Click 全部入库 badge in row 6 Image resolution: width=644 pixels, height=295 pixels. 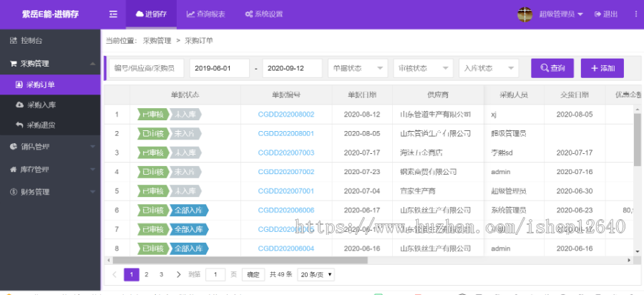click(189, 210)
